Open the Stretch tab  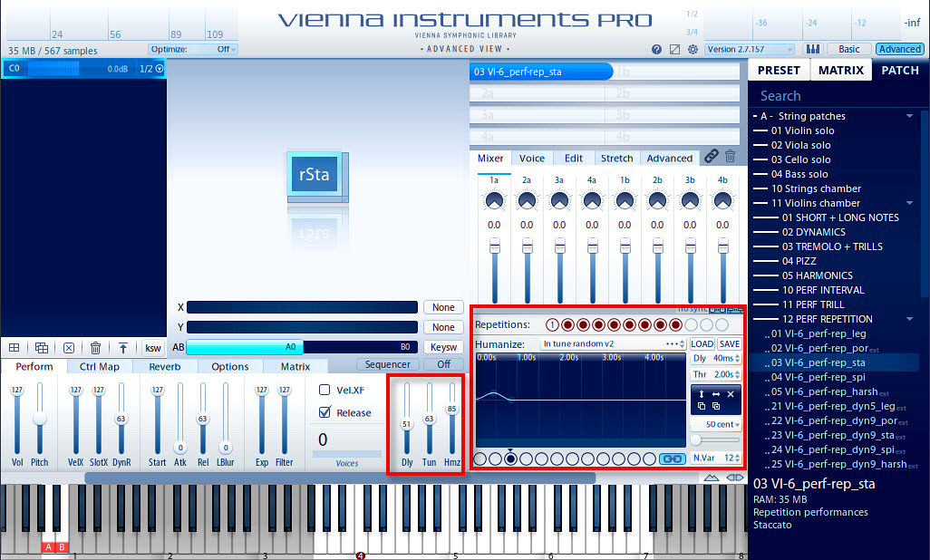click(617, 159)
